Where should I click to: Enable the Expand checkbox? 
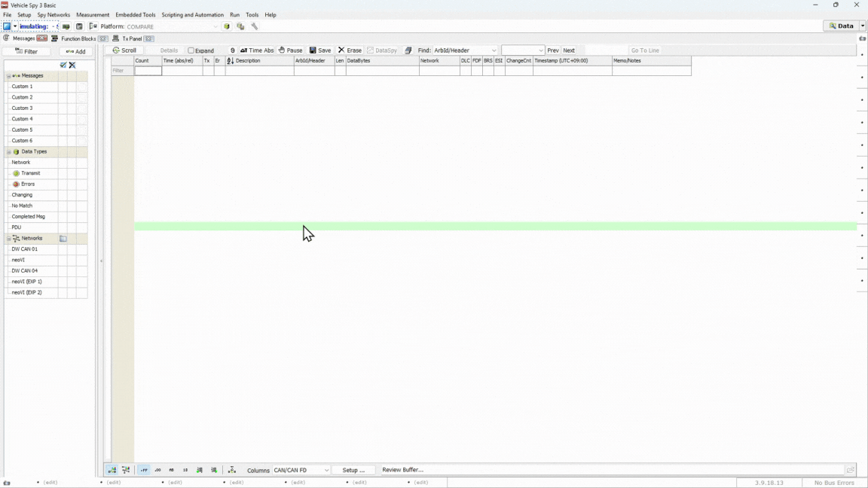tap(191, 50)
